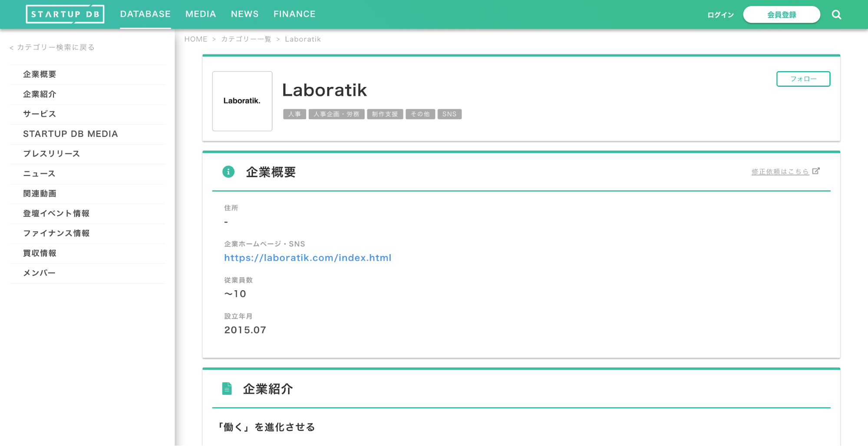Click the 企業紹介 section heading

pos(268,389)
